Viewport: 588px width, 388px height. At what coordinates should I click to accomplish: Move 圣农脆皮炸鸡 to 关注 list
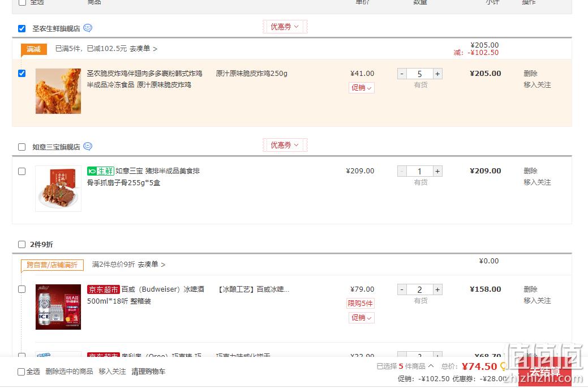[537, 85]
